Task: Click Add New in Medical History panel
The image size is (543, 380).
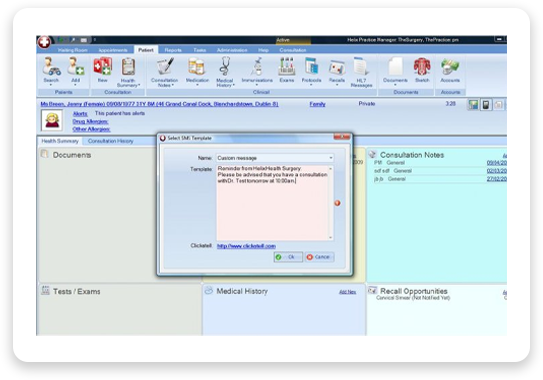Action: click(347, 292)
